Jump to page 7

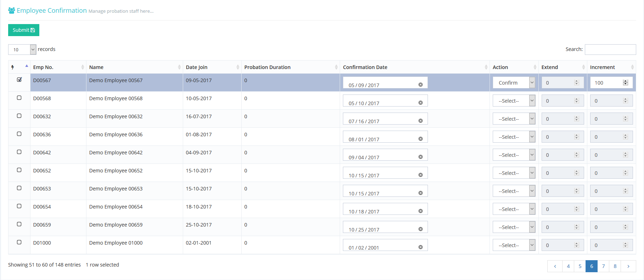[603, 266]
